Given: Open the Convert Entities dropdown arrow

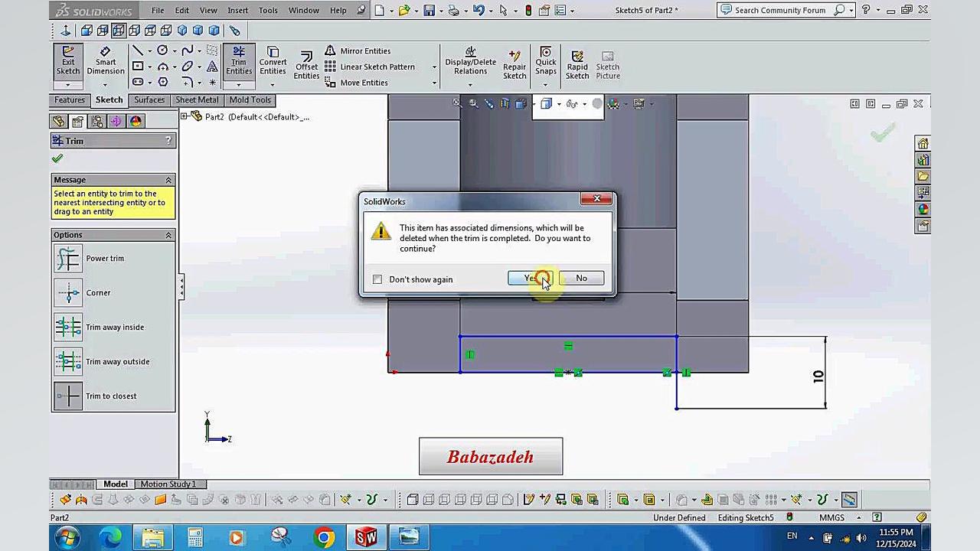Looking at the screenshot, I should point(273,84).
